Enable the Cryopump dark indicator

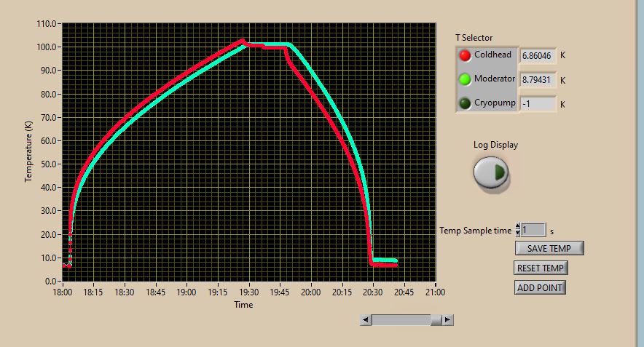tap(465, 104)
